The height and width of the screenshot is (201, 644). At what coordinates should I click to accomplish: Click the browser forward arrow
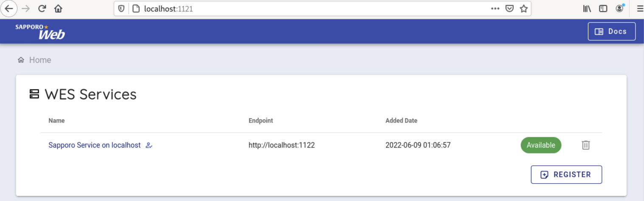coord(25,8)
